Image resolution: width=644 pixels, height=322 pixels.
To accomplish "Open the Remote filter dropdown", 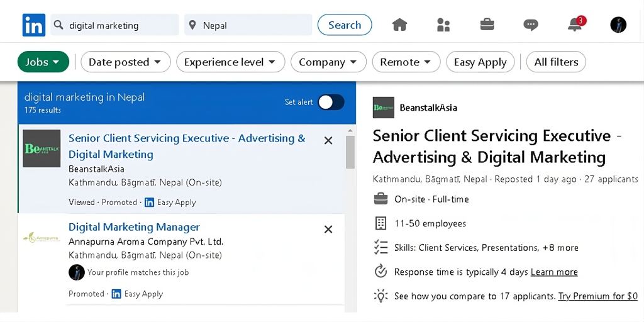I will click(x=406, y=62).
